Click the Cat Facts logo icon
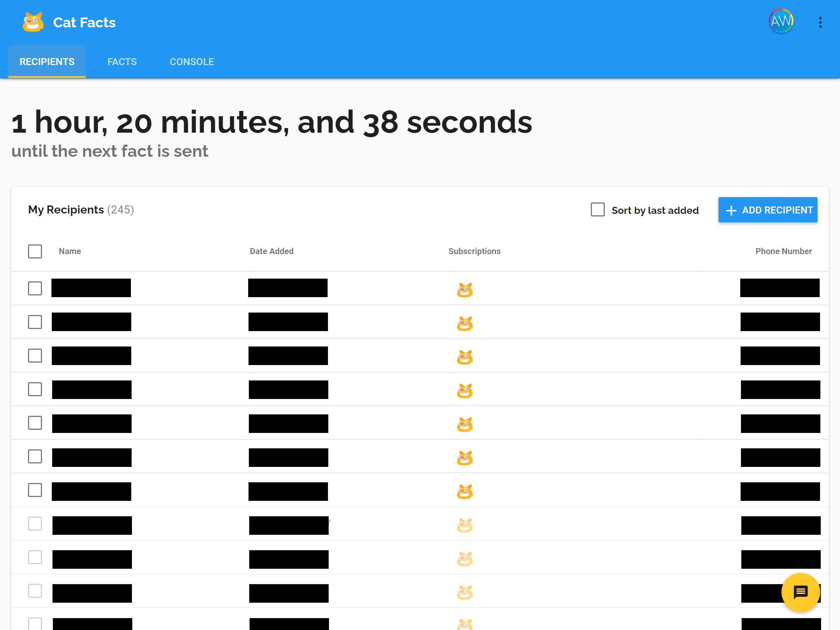This screenshot has height=630, width=840. click(33, 22)
